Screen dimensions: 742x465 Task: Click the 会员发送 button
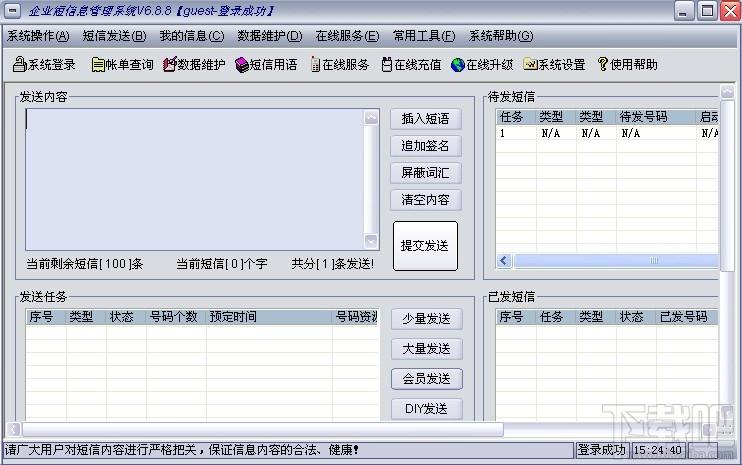[426, 378]
